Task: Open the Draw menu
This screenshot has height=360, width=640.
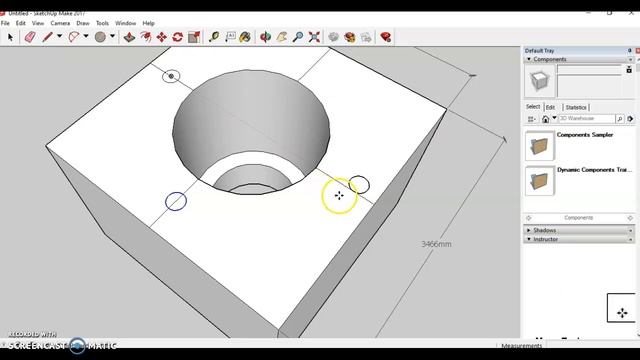Action: pyautogui.click(x=83, y=23)
